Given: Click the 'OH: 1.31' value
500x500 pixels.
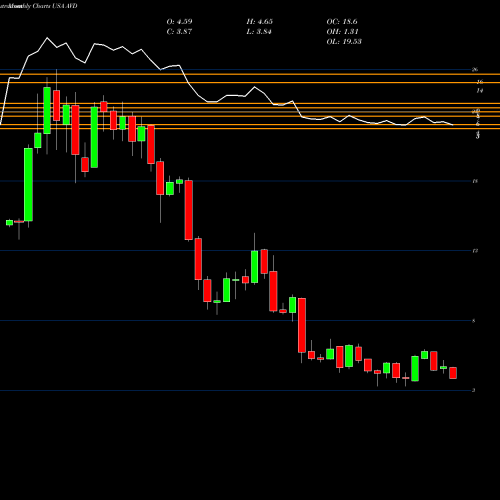Looking at the screenshot, I should coord(342,32).
